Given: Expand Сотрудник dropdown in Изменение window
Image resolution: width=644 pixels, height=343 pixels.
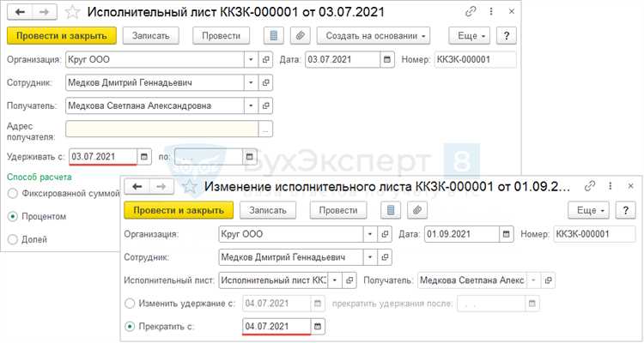Looking at the screenshot, I should point(370,257).
